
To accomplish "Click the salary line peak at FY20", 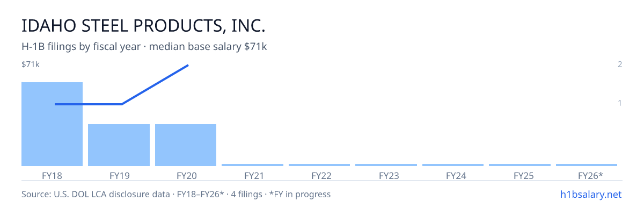I will pos(188,66).
